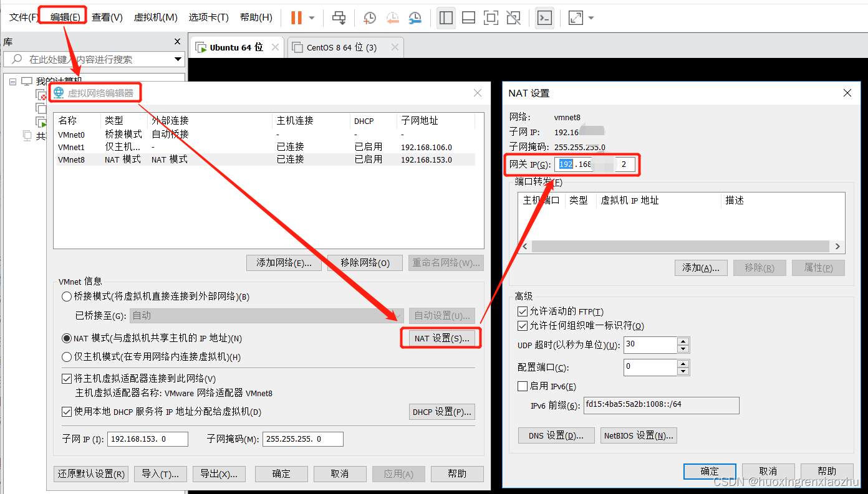868x494 pixels.
Task: Click the 配置端口(C) number field
Action: pos(650,367)
